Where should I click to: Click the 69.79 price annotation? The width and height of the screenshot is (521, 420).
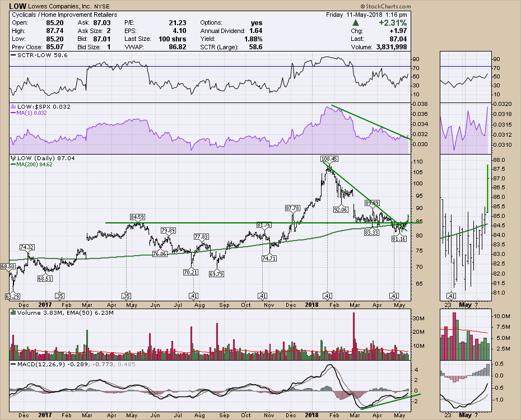(x=216, y=274)
